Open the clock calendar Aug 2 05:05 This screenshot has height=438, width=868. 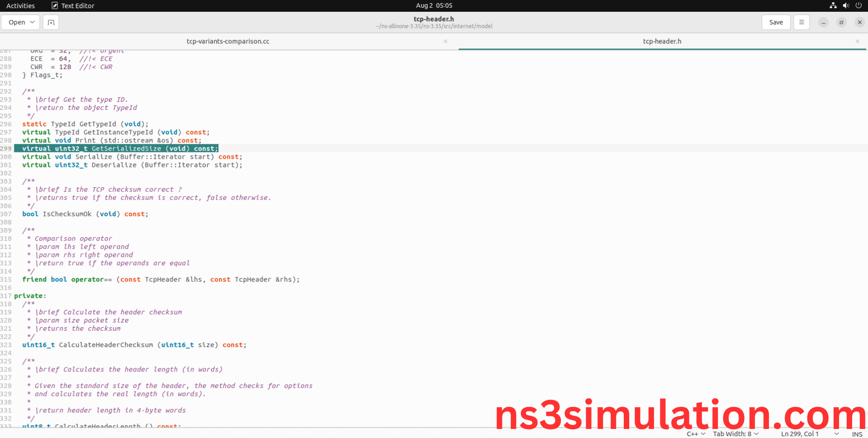pos(434,5)
